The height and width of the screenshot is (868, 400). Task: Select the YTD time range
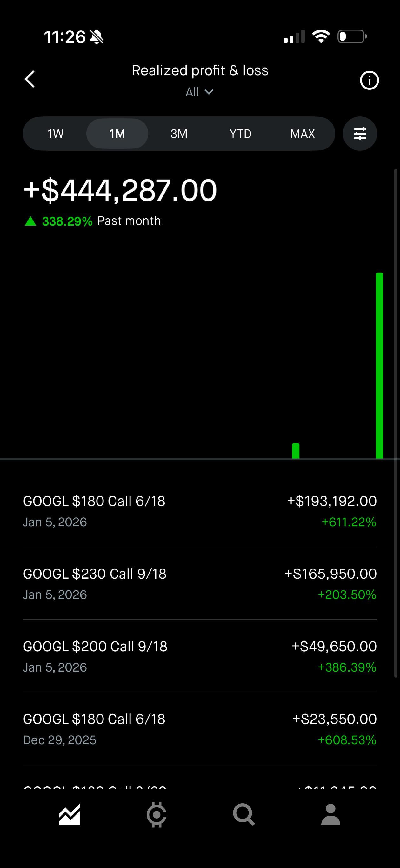pos(240,134)
